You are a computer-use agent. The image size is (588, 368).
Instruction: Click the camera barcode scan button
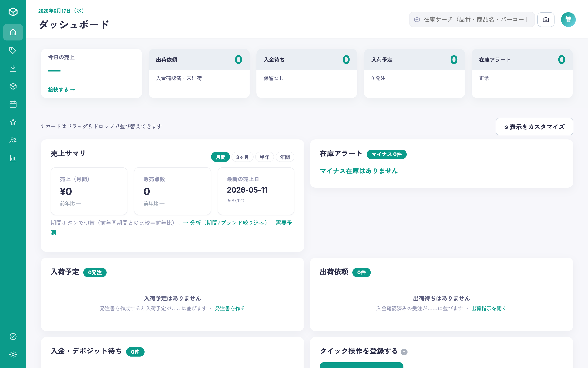[x=546, y=19]
